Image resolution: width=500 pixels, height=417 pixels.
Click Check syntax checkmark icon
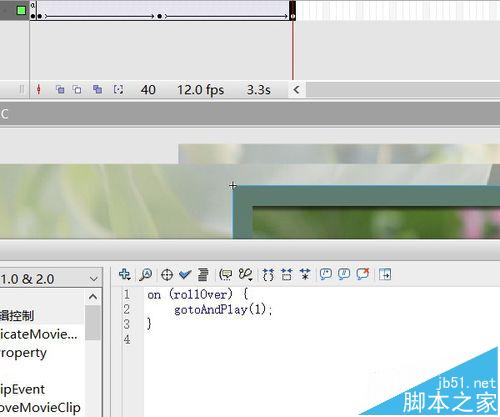tap(185, 275)
